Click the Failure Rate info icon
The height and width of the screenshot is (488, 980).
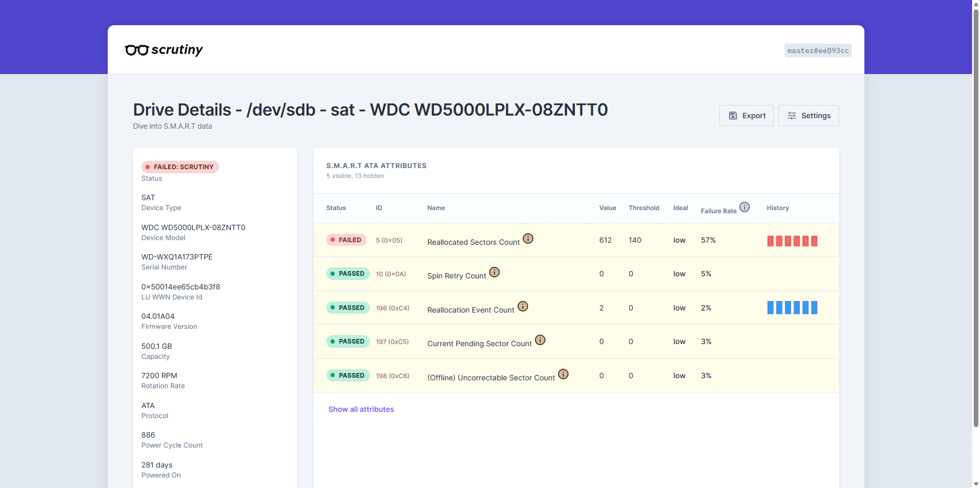point(745,207)
